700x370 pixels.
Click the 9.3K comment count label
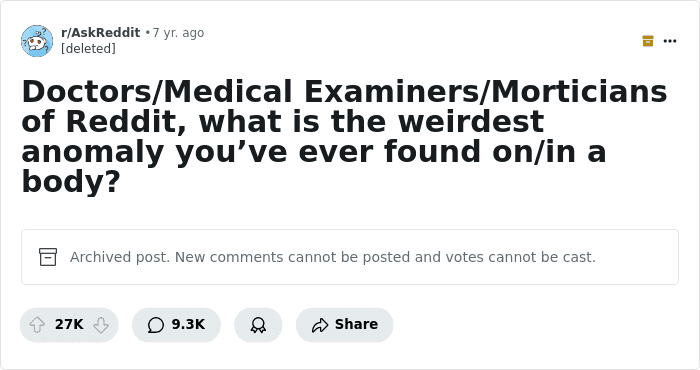pos(188,324)
